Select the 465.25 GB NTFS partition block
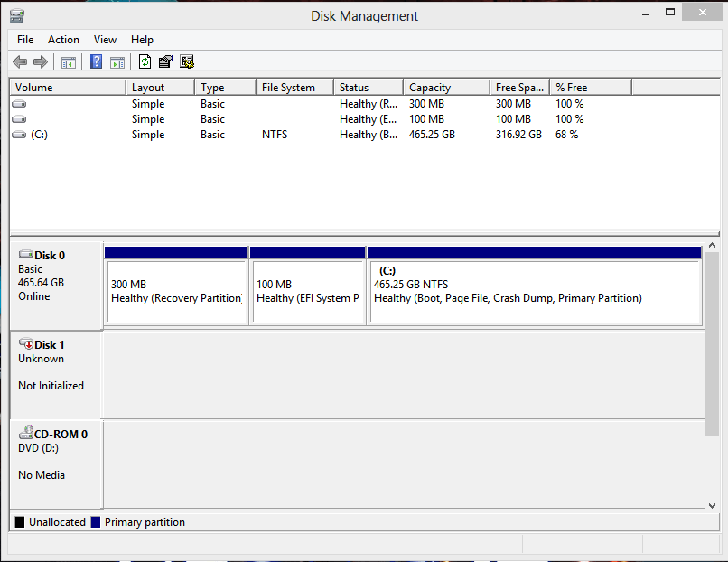Screen dimensions: 728x562 534,291
